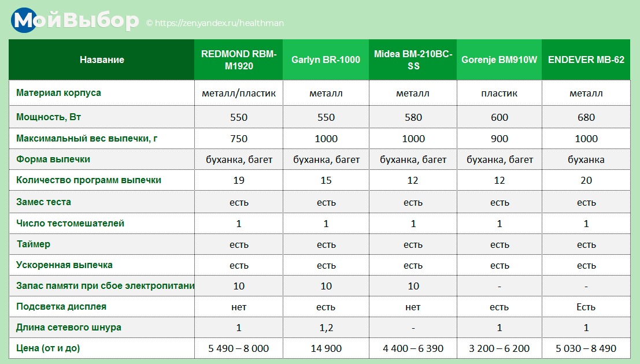Screen dimensions: 640x364
Task: Click the 580 power value for Midea
Action: [413, 117]
